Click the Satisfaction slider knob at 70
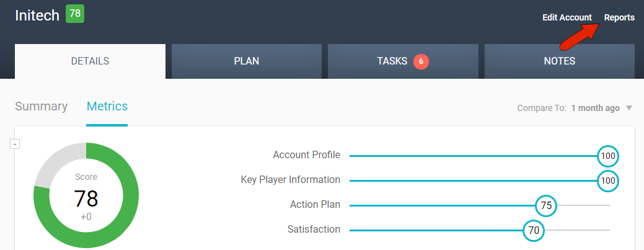This screenshot has height=250, width=644. coord(534,230)
